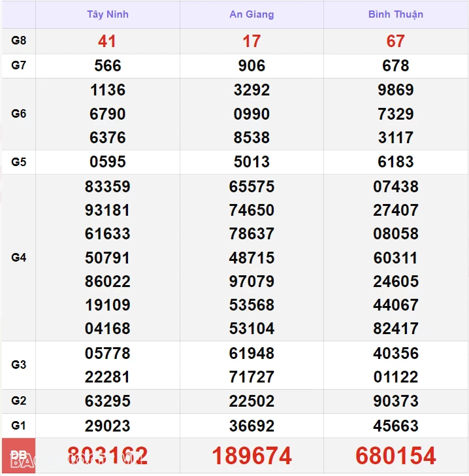Click G4 number 83359 for Tây Ninh
This screenshot has width=469, height=476.
coord(107,186)
